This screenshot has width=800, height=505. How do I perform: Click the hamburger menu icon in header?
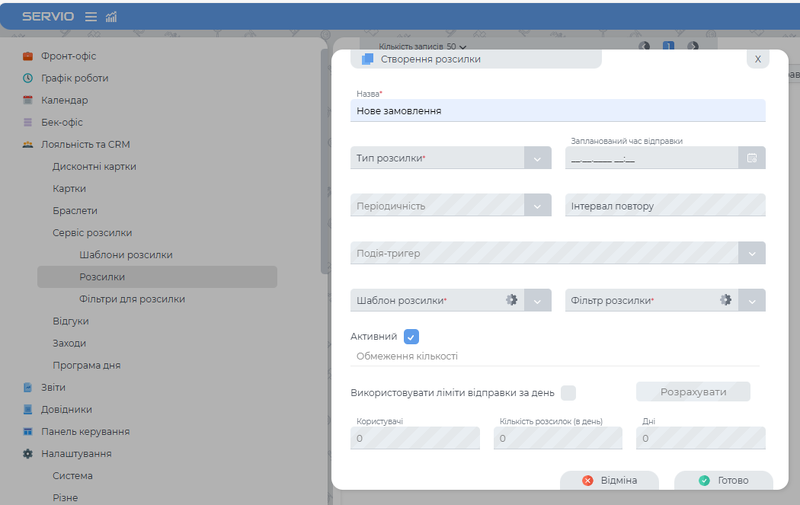91,17
